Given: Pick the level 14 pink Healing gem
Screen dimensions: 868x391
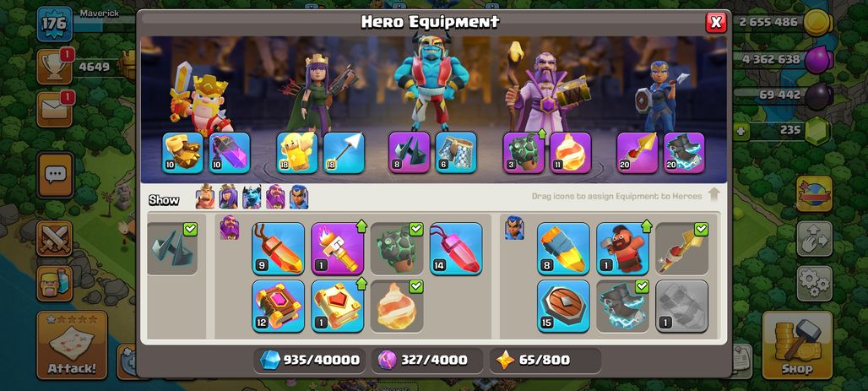Looking at the screenshot, I should (x=456, y=248).
